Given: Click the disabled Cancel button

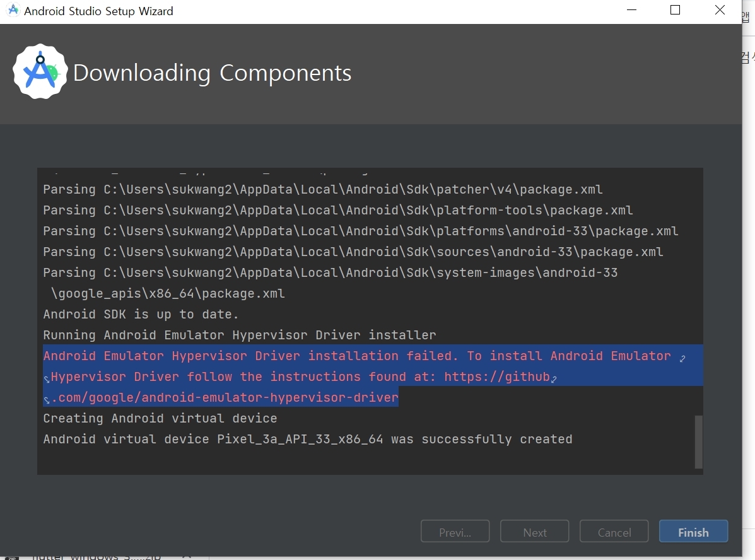Looking at the screenshot, I should (x=614, y=532).
